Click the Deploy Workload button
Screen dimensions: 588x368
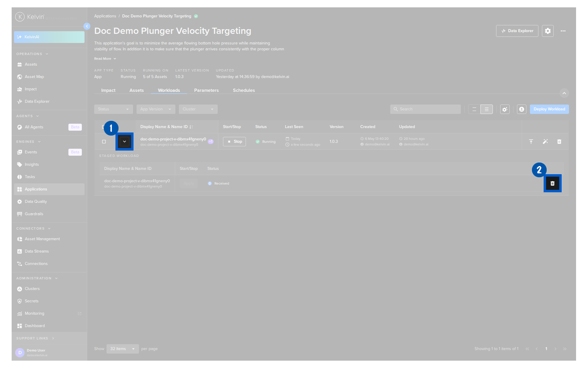(549, 109)
